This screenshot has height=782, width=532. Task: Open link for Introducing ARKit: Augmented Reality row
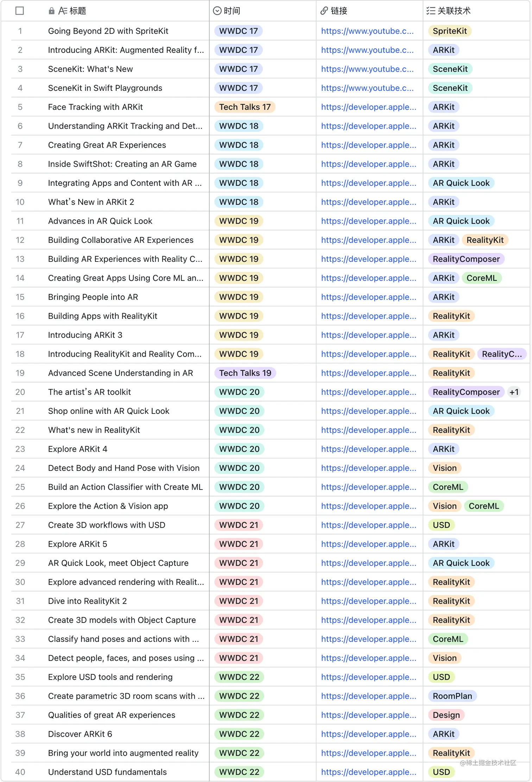[367, 50]
